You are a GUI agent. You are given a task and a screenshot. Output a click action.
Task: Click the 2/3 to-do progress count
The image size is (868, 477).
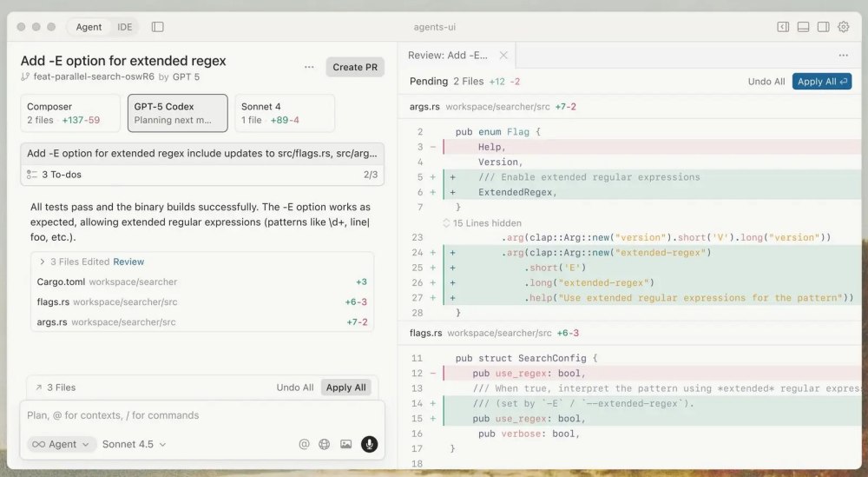pyautogui.click(x=371, y=175)
